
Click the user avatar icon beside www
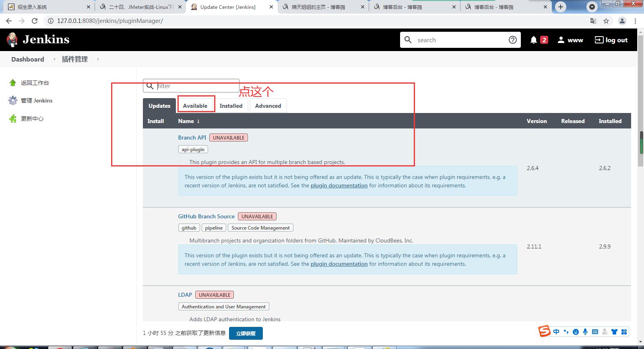pos(561,40)
